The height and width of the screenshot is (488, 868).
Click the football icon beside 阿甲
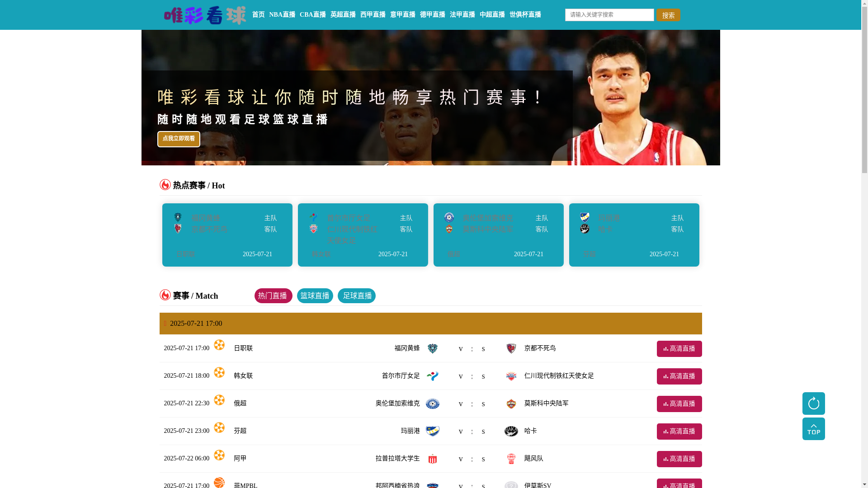[x=219, y=455]
